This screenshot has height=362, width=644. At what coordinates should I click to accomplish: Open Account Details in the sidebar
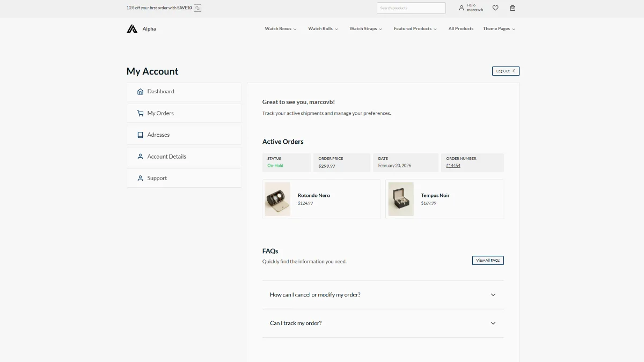tap(166, 157)
